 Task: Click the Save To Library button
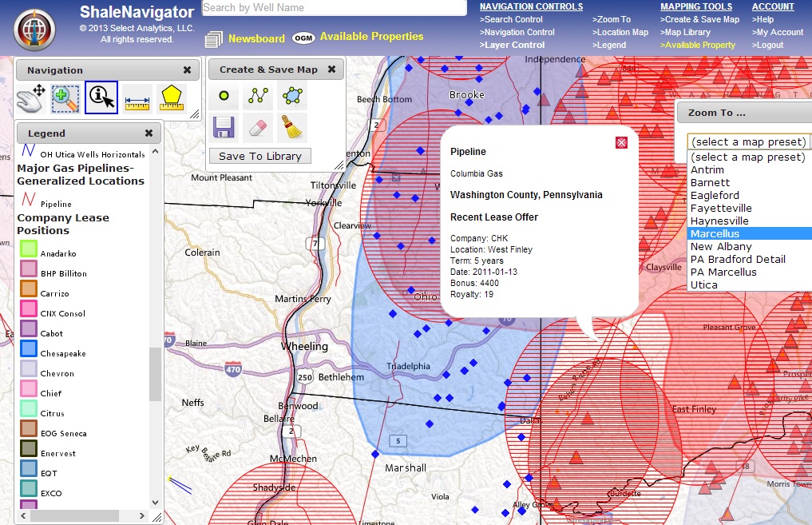click(x=260, y=156)
